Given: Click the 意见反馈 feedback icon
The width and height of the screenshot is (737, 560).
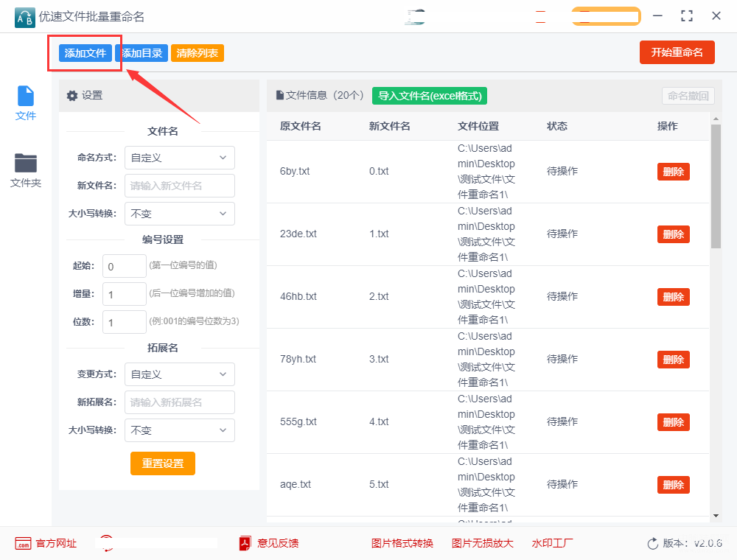Looking at the screenshot, I should [245, 543].
